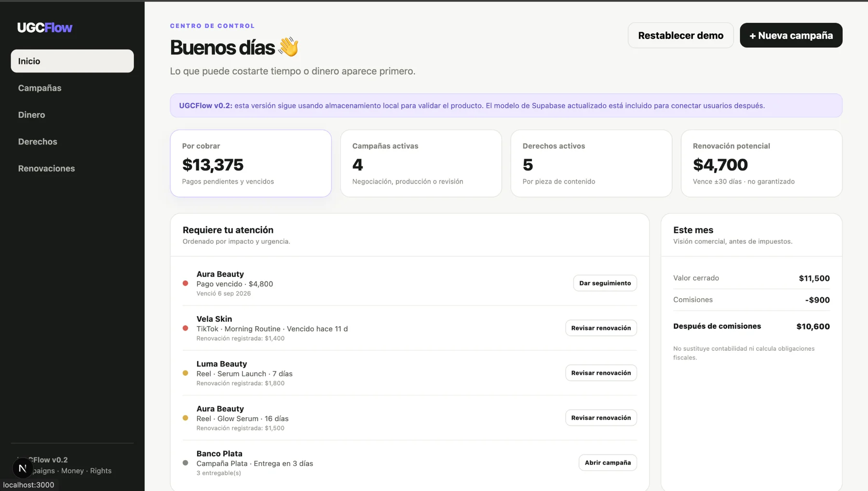Click 'TikTok · Morning Routine · Vencido hace 11 d' text

(272, 329)
